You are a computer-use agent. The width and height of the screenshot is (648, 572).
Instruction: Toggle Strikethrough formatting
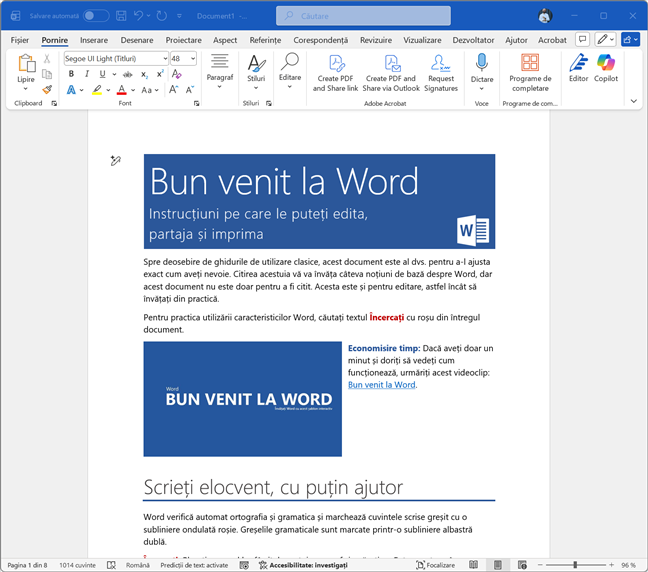pos(128,74)
